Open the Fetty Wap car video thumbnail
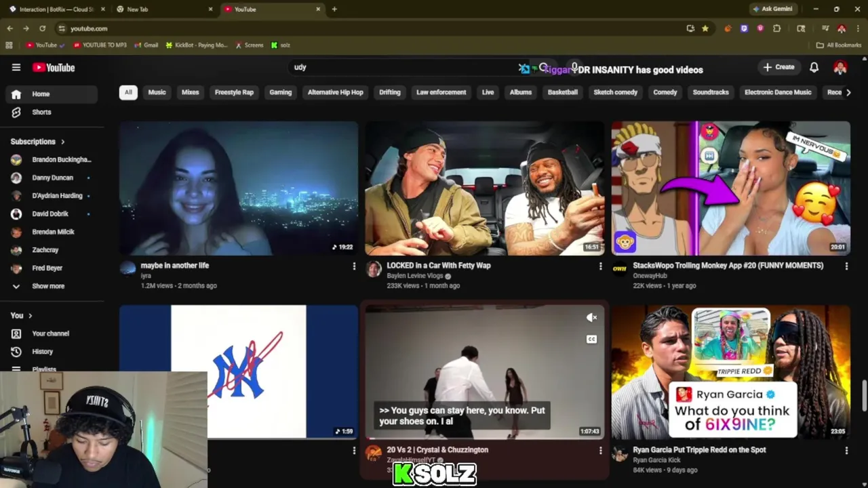This screenshot has width=868, height=488. (x=485, y=188)
